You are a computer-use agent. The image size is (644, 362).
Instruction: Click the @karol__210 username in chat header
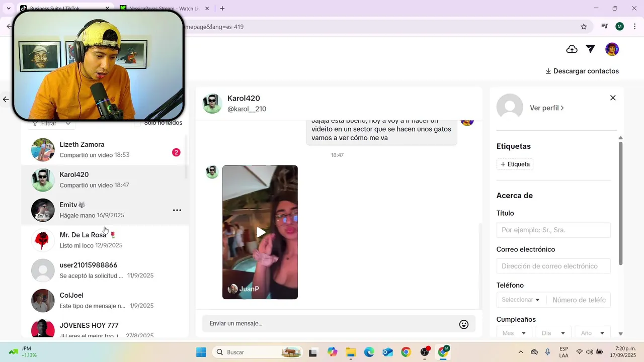point(247,109)
